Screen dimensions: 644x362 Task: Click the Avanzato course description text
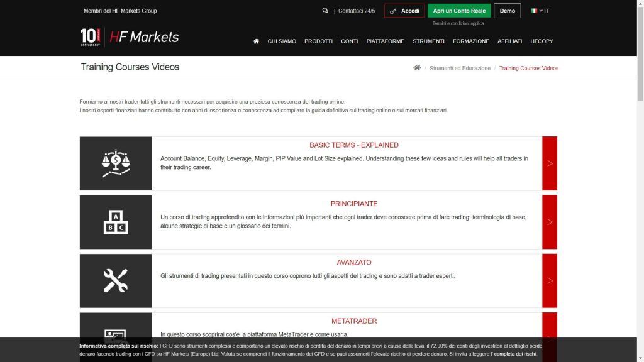308,276
